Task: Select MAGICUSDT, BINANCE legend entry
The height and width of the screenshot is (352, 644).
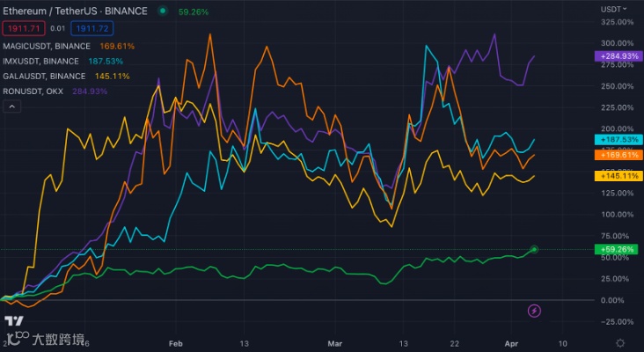Action: tap(47, 47)
